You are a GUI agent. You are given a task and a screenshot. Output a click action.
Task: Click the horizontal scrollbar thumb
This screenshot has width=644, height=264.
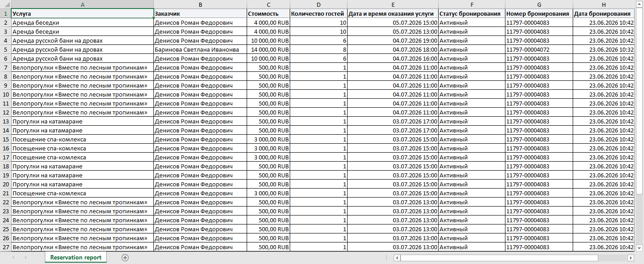pyautogui.click(x=499, y=258)
